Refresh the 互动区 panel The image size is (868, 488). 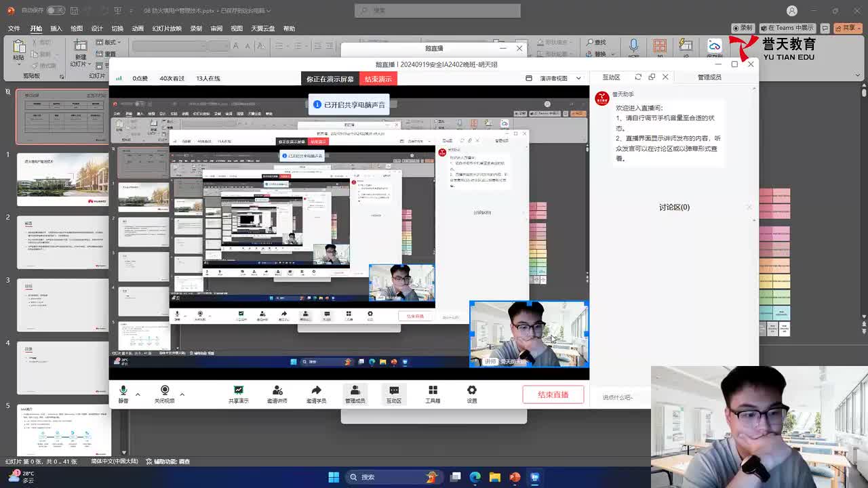638,77
